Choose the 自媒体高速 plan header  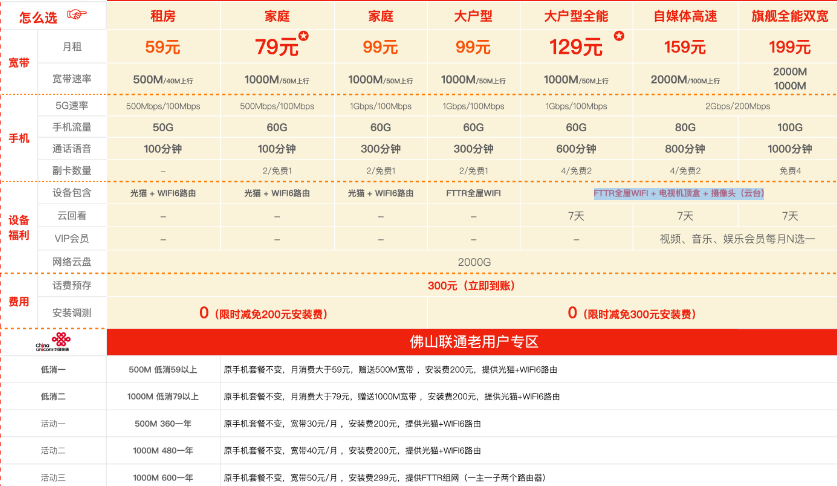coord(685,15)
